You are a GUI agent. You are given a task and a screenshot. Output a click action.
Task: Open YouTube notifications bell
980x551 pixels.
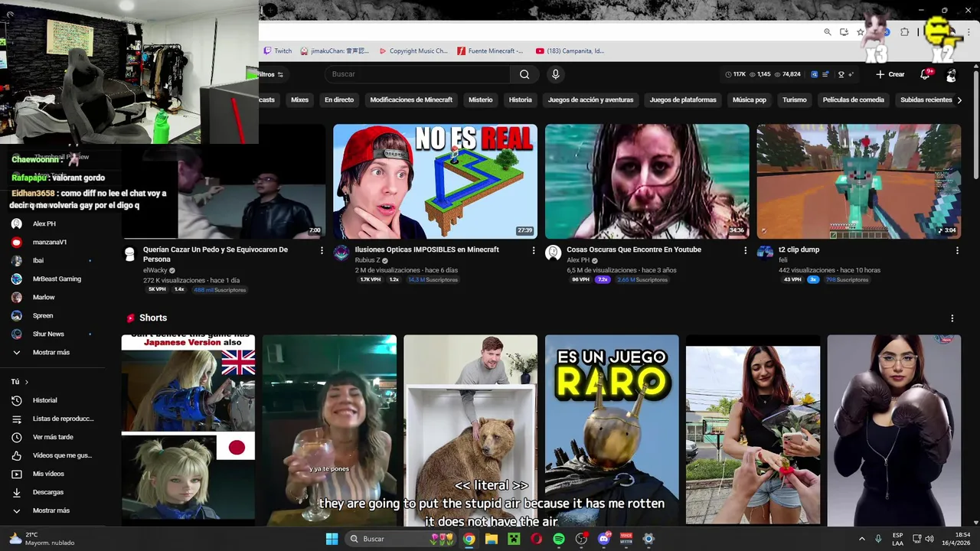(x=925, y=74)
